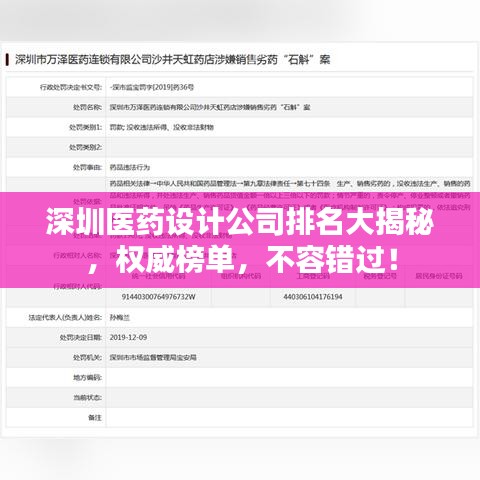Screen dimensions: 480x480
Task: Click the 罚款; 没收违法所得 value cell
Action: [162, 127]
